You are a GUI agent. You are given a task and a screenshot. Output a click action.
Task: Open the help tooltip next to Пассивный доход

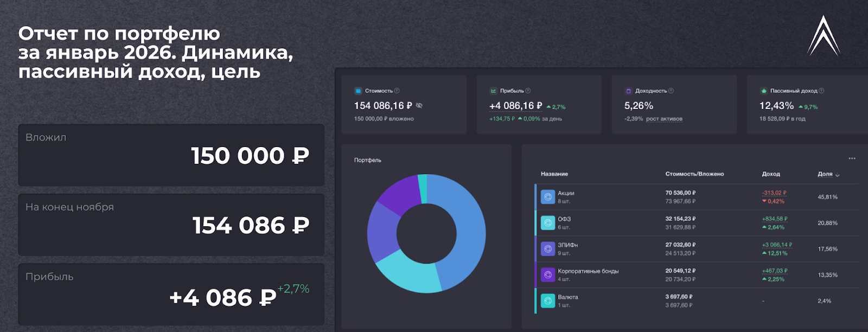click(x=821, y=91)
